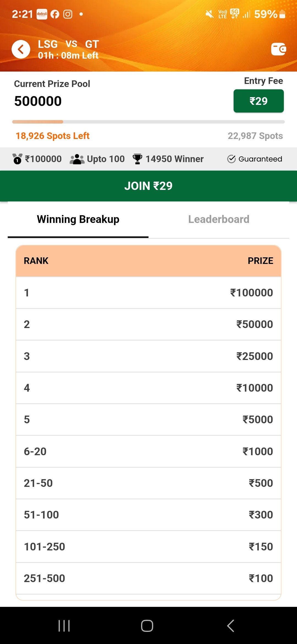Image resolution: width=297 pixels, height=644 pixels.
Task: Tap the first prize medal icon
Action: click(x=17, y=159)
